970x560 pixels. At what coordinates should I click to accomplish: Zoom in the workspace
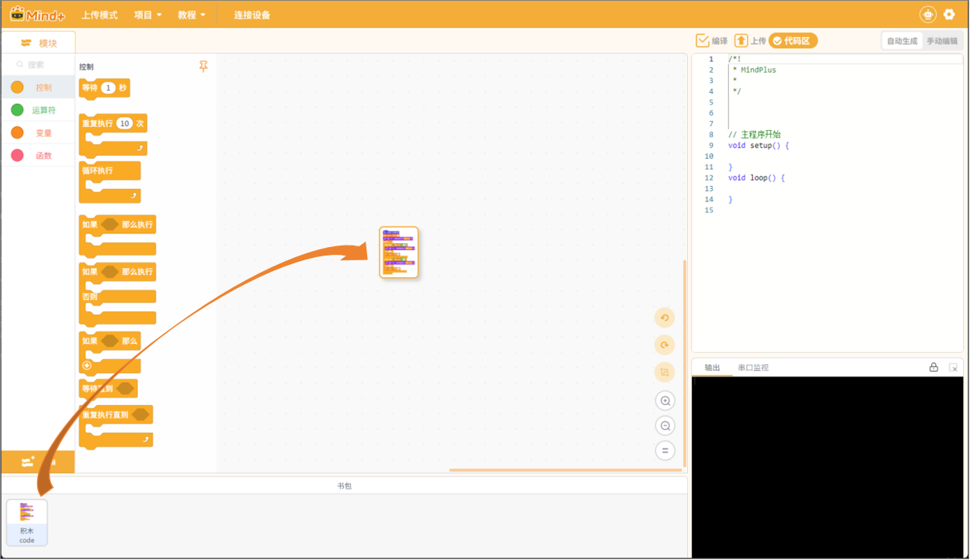665,400
